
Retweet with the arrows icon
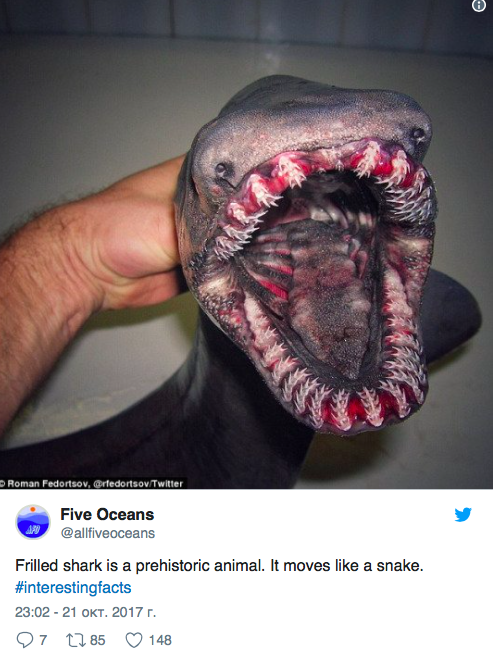(x=76, y=640)
